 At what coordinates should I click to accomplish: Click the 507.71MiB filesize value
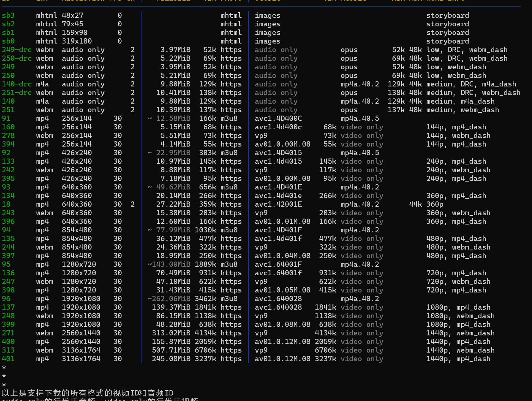point(171,350)
